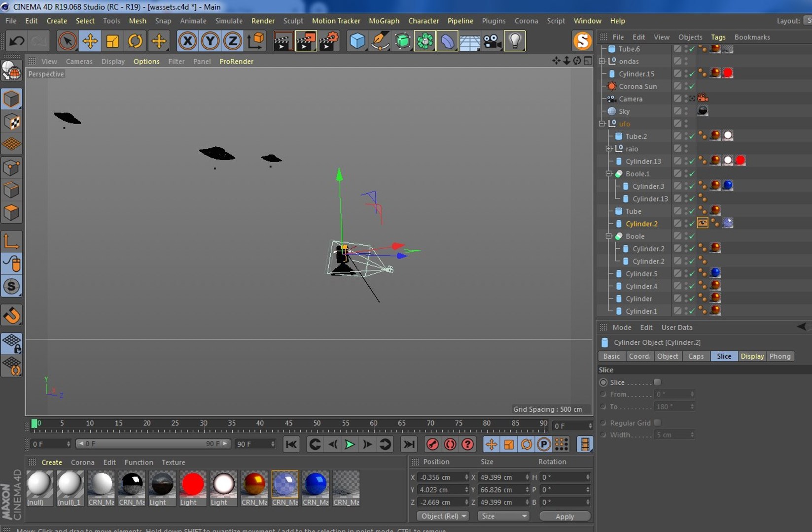This screenshot has width=812, height=532.
Task: Expand the ondas null group
Action: pyautogui.click(x=602, y=61)
